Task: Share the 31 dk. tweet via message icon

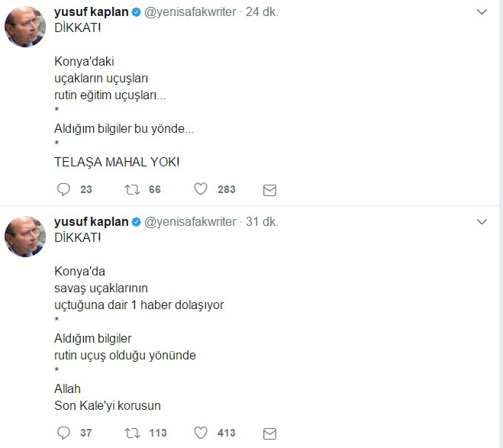Action: click(269, 433)
